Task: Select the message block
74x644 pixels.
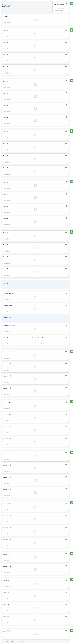Action: pyautogui.click(x=35, y=284)
